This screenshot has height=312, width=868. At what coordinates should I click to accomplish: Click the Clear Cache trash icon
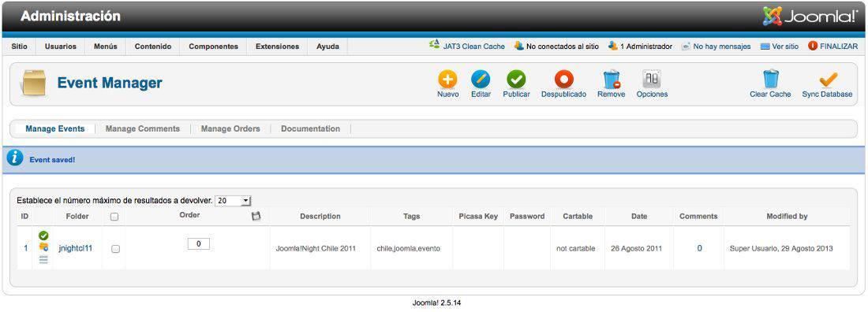[x=771, y=80]
